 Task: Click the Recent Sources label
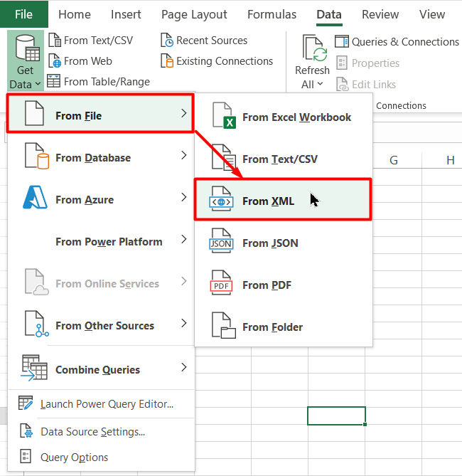(212, 41)
